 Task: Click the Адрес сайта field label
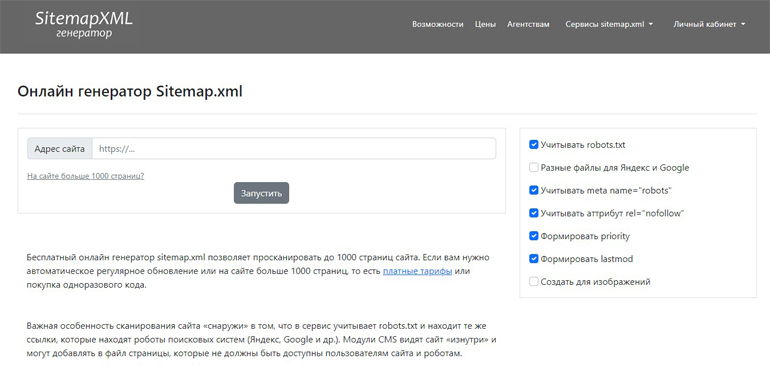tap(59, 148)
